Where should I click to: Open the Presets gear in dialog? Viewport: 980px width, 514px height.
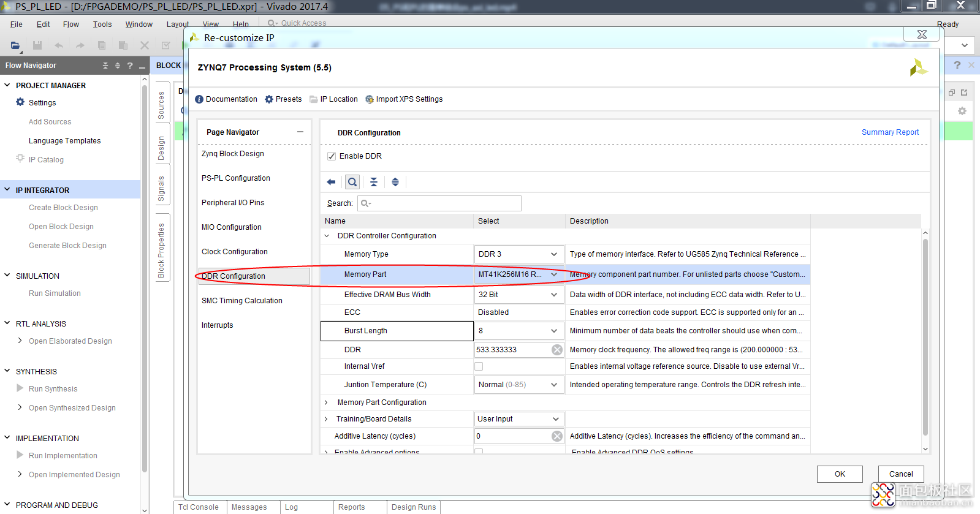269,99
